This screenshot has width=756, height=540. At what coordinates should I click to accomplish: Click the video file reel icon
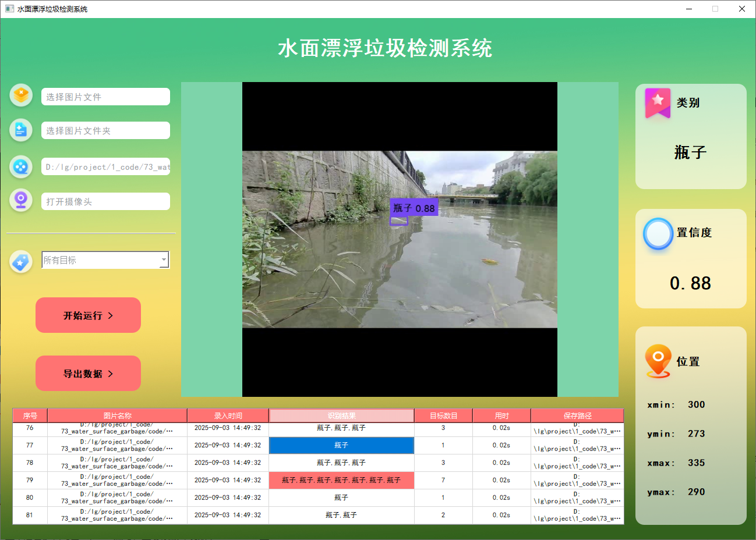[21, 166]
